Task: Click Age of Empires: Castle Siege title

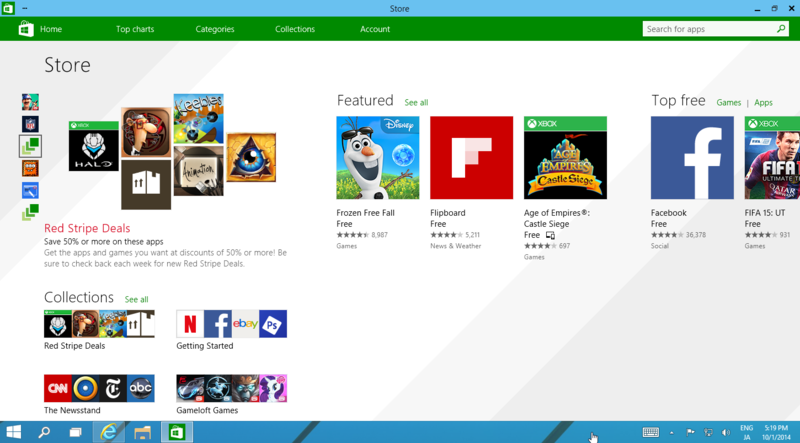Action: (557, 218)
